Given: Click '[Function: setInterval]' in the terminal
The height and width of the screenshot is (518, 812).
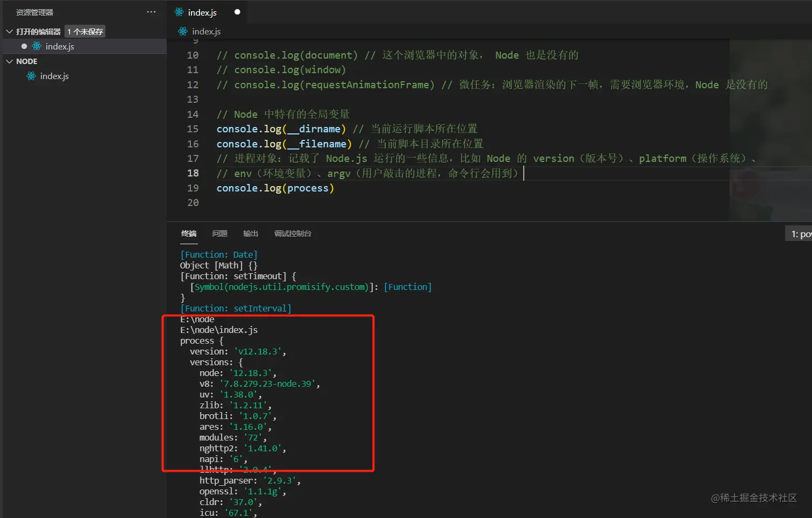Looking at the screenshot, I should [236, 308].
